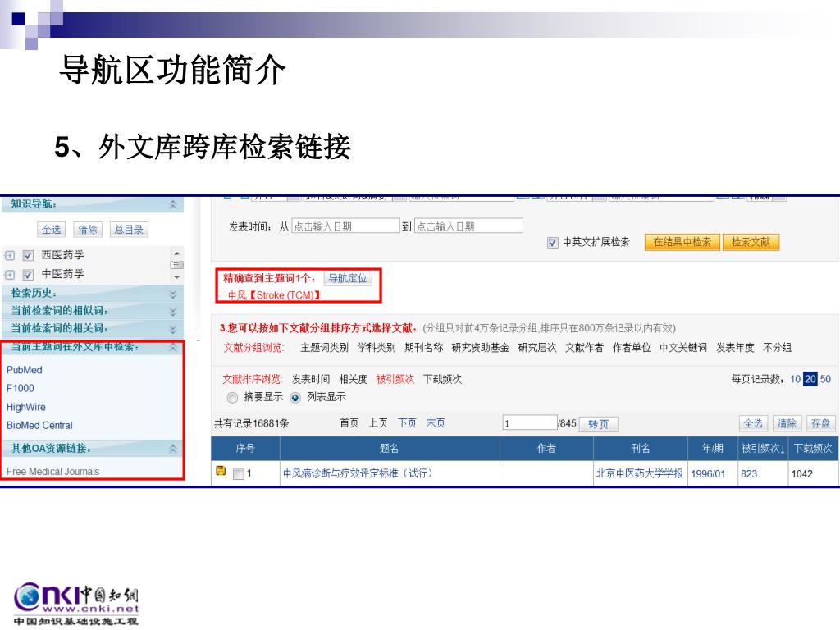The image size is (840, 630).
Task: Click the yellow save icon beside record 1
Action: point(221,472)
